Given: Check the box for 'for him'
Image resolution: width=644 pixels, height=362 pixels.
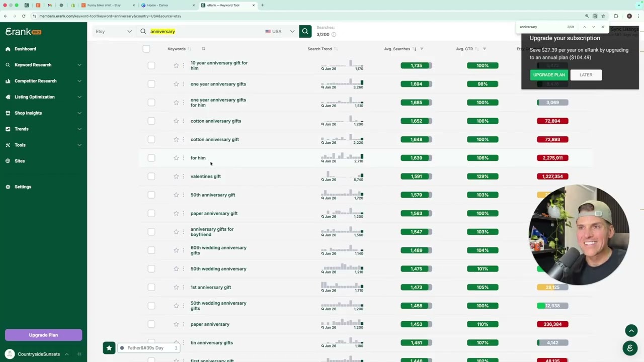Looking at the screenshot, I should pos(151,158).
